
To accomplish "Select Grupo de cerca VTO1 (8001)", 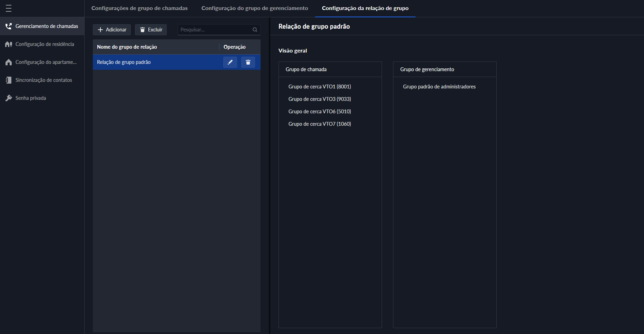I will coord(320,87).
